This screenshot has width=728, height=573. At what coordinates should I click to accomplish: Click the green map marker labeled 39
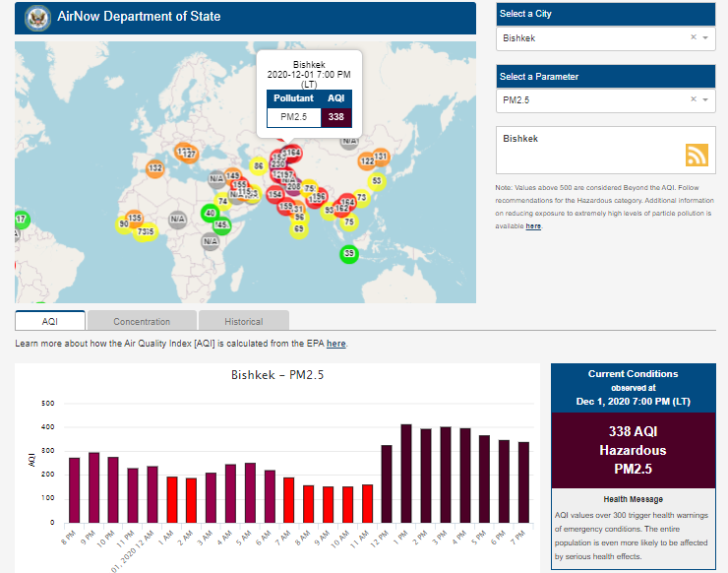pyautogui.click(x=348, y=254)
